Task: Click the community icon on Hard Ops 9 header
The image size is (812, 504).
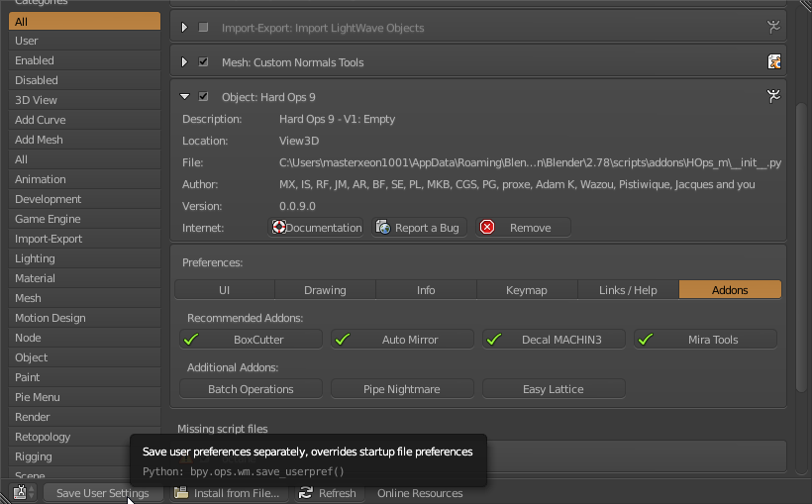Action: pos(774,96)
